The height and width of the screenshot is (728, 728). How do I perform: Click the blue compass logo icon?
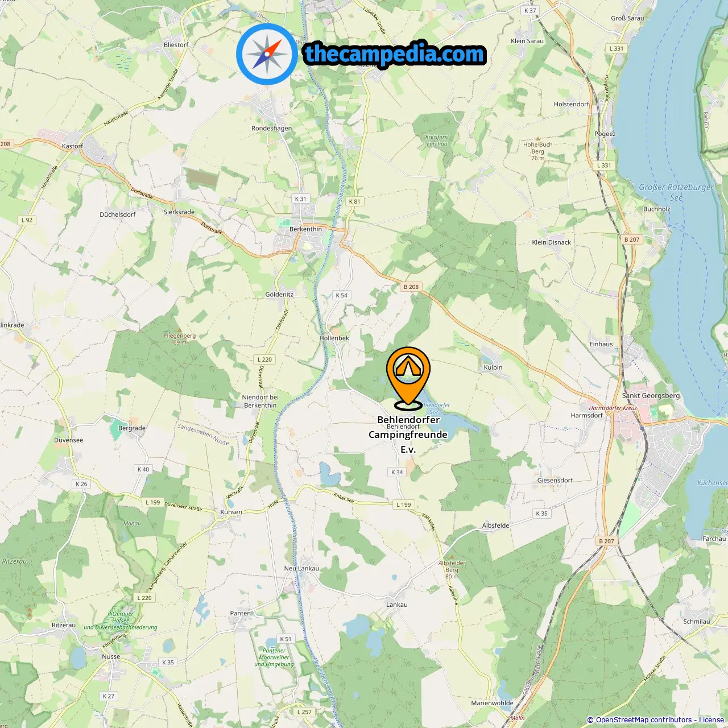(267, 54)
